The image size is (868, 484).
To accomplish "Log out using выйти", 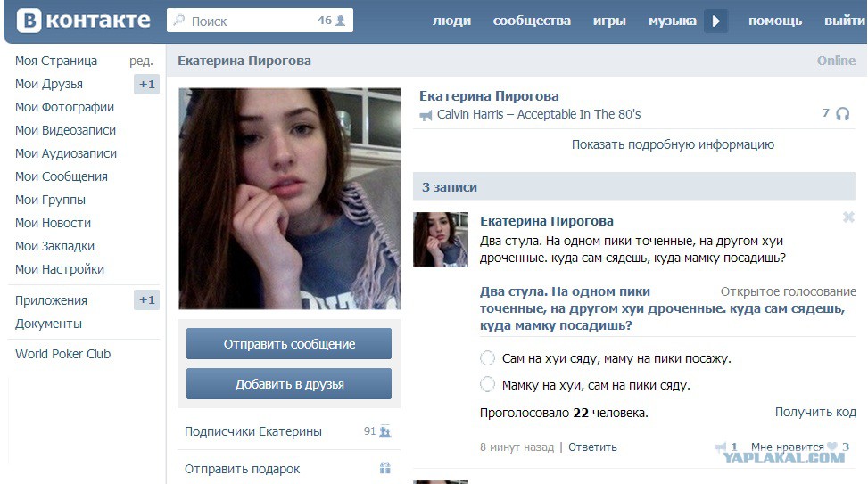I will pos(845,21).
